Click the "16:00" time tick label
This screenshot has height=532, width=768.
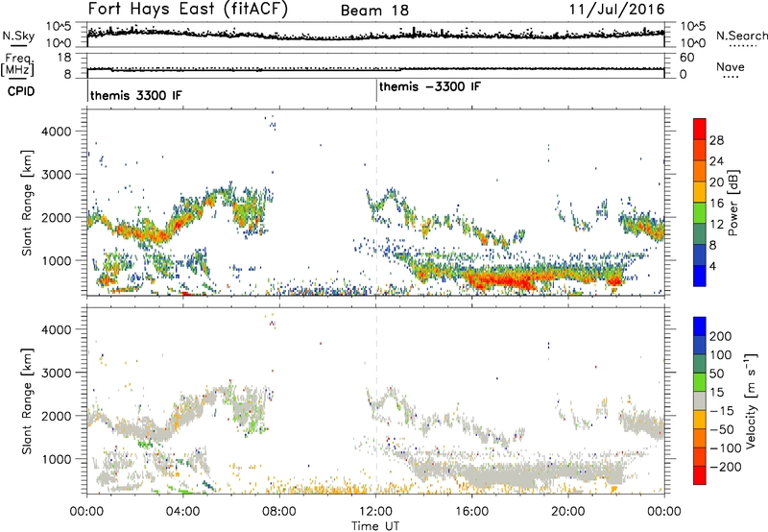(471, 512)
